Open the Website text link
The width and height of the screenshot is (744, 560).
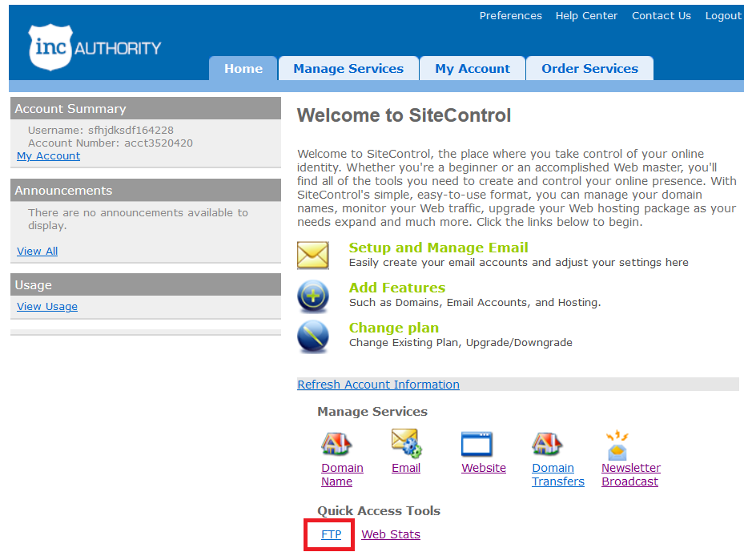[x=484, y=468]
